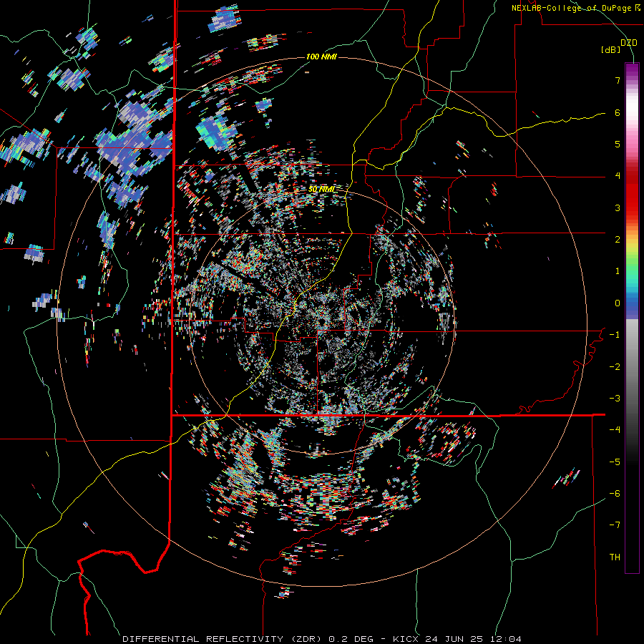Viewport: 644px width, 644px height.
Task: Select the 6 dB legend value
Action: coord(618,112)
